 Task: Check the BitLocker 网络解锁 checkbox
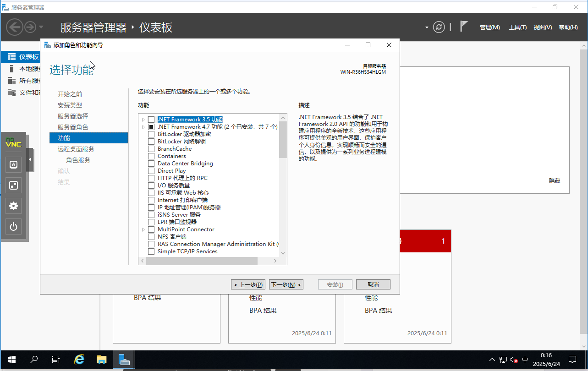pos(151,142)
